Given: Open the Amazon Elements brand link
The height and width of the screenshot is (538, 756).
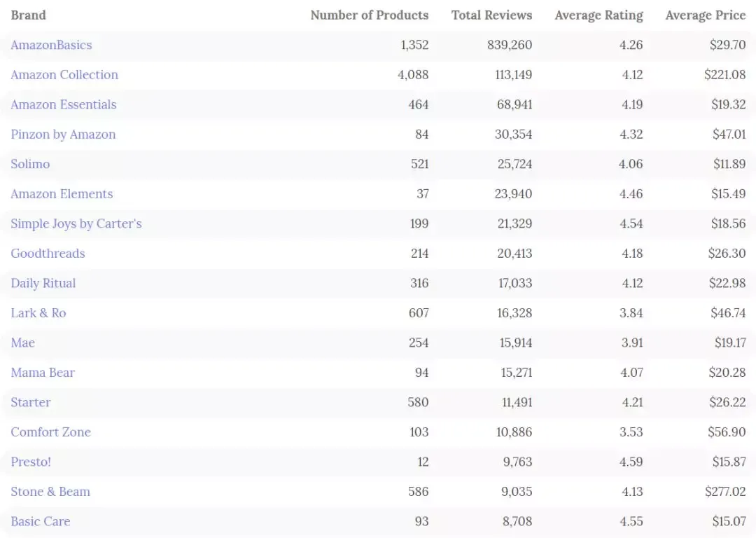Looking at the screenshot, I should 62,194.
